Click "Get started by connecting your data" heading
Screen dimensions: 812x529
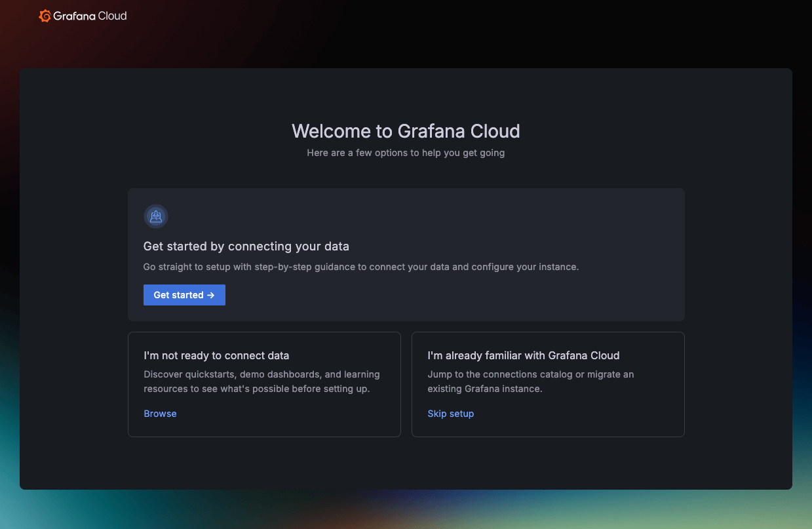(246, 246)
